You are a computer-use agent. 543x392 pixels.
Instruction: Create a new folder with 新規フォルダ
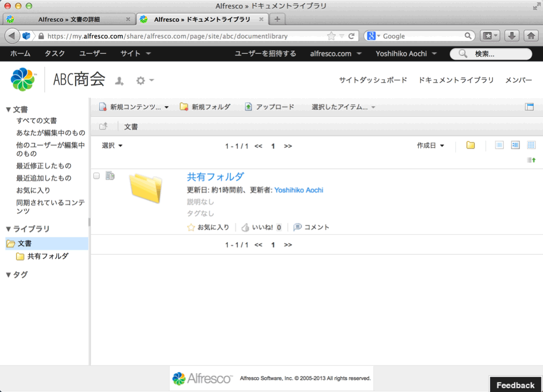point(205,107)
